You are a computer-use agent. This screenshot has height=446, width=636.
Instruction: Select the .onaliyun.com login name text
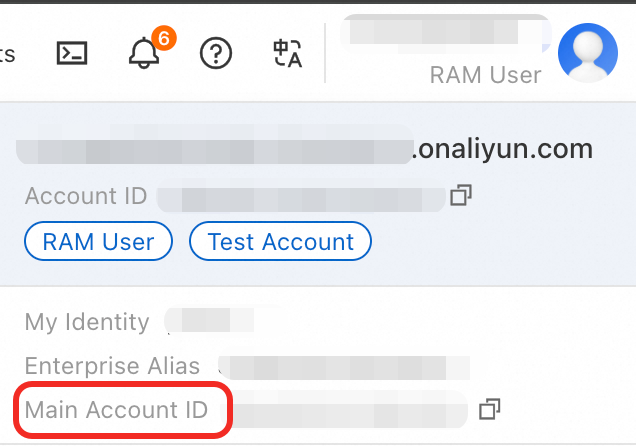point(502,149)
